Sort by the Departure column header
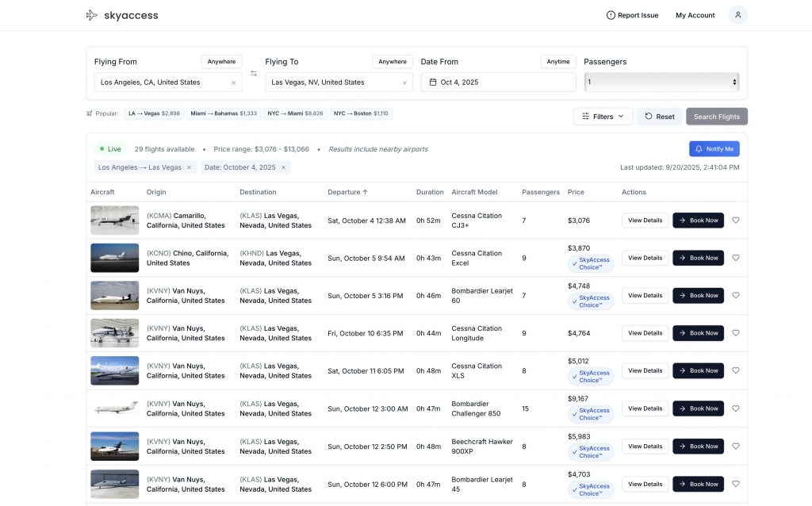Screen dimensions: 812x506 347,192
